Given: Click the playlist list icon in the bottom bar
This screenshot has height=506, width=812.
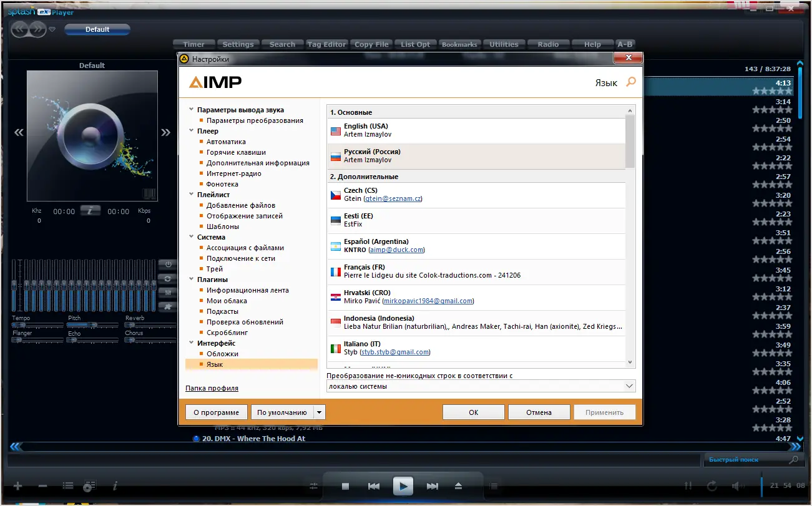Looking at the screenshot, I should 68,486.
